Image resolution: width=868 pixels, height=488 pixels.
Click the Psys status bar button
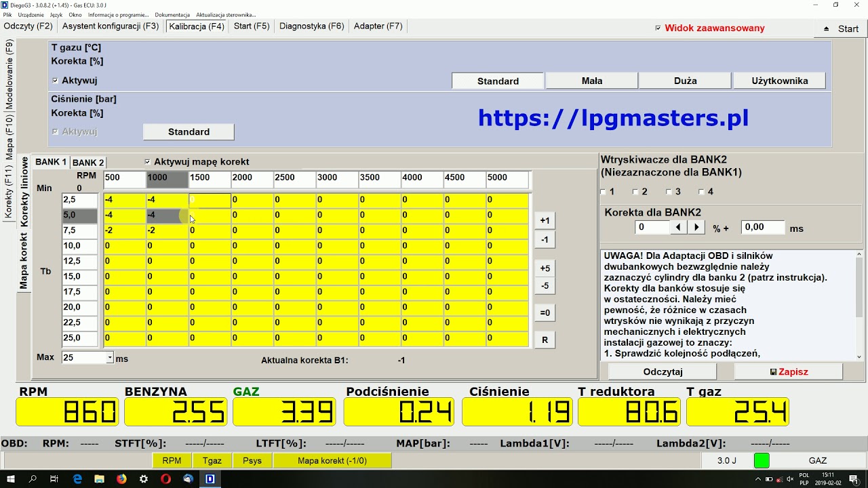pyautogui.click(x=252, y=461)
